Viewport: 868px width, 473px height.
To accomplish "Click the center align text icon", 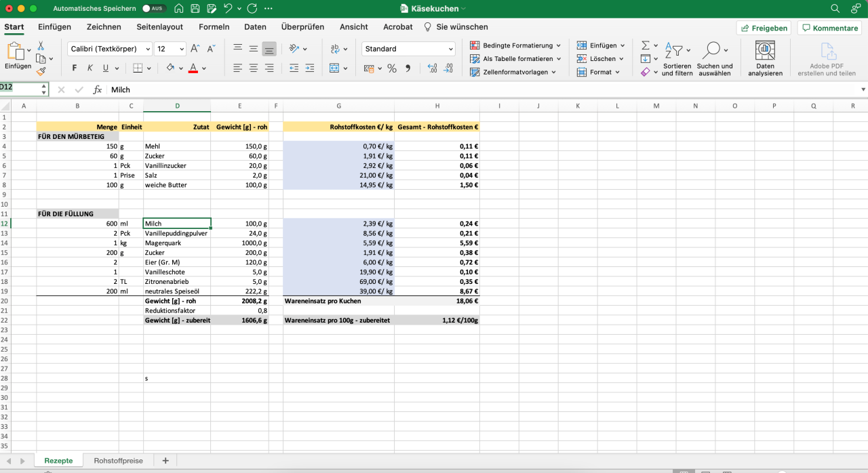I will (x=253, y=68).
